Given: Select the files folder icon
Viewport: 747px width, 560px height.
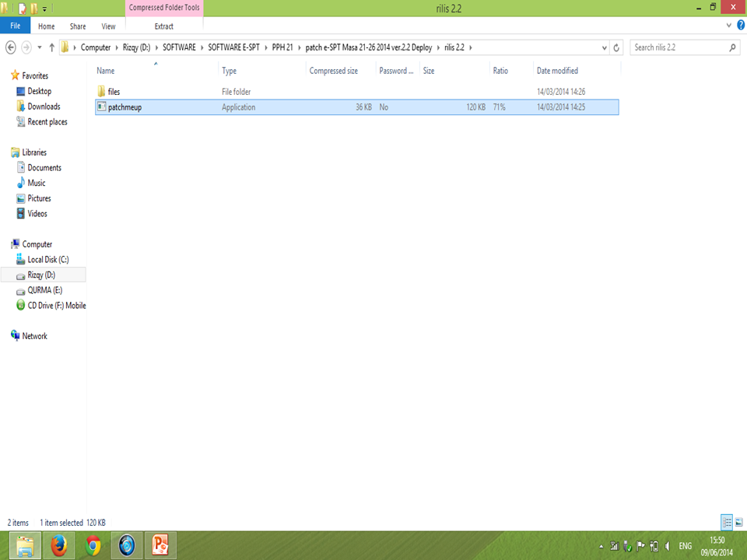Looking at the screenshot, I should click(101, 92).
